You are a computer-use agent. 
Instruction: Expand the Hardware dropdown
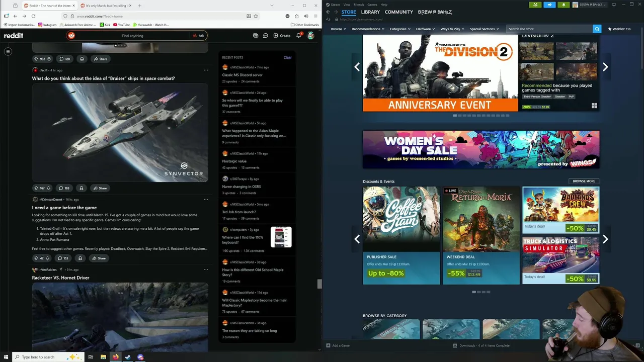[x=425, y=29]
